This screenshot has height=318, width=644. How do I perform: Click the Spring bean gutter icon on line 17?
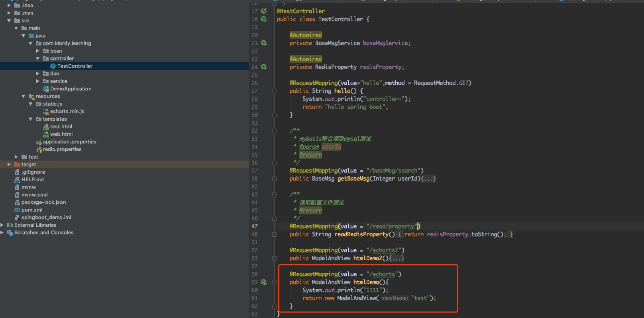tap(263, 11)
